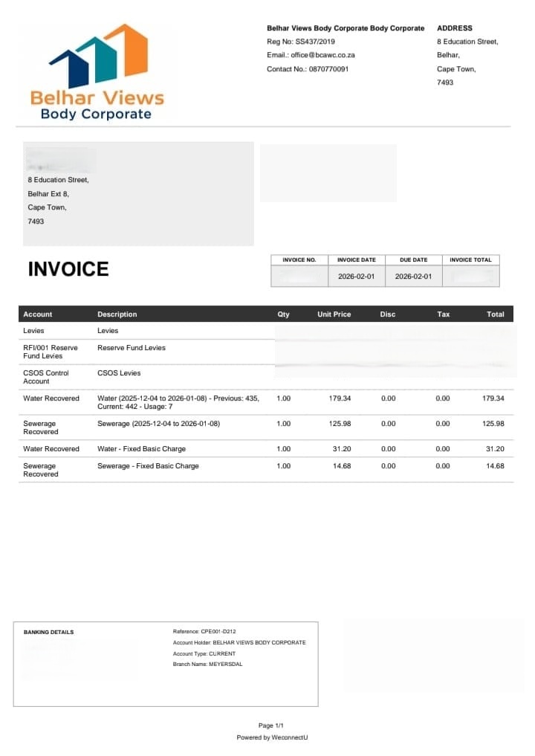535x756 pixels.
Task: Click the Description column header
Action: click(117, 314)
